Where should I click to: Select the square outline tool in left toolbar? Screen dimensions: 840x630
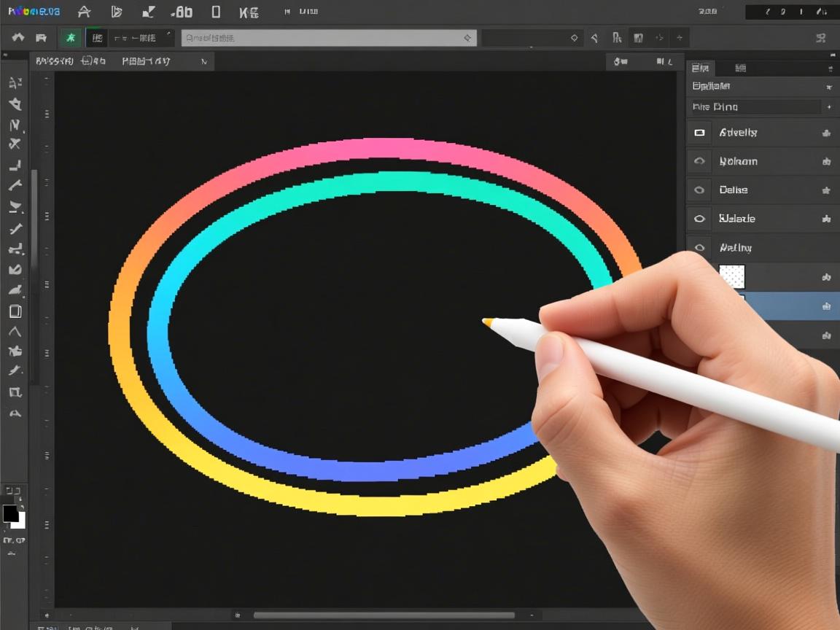15,311
